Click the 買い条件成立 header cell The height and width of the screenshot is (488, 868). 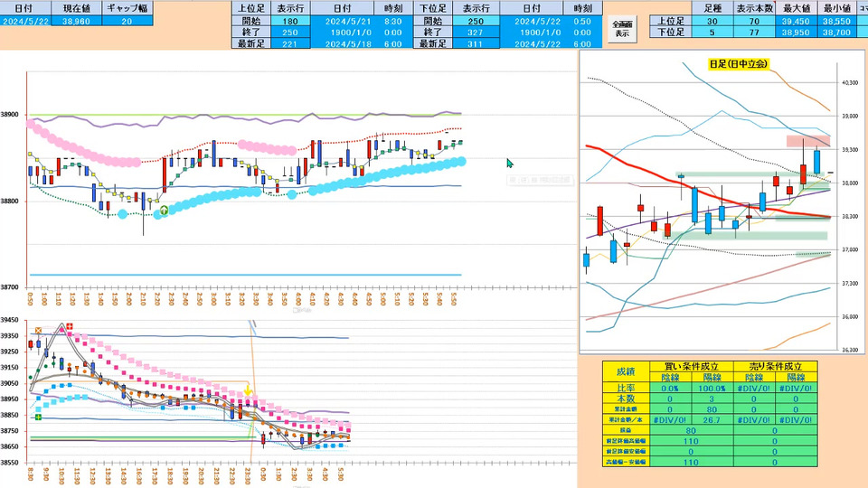coord(691,366)
